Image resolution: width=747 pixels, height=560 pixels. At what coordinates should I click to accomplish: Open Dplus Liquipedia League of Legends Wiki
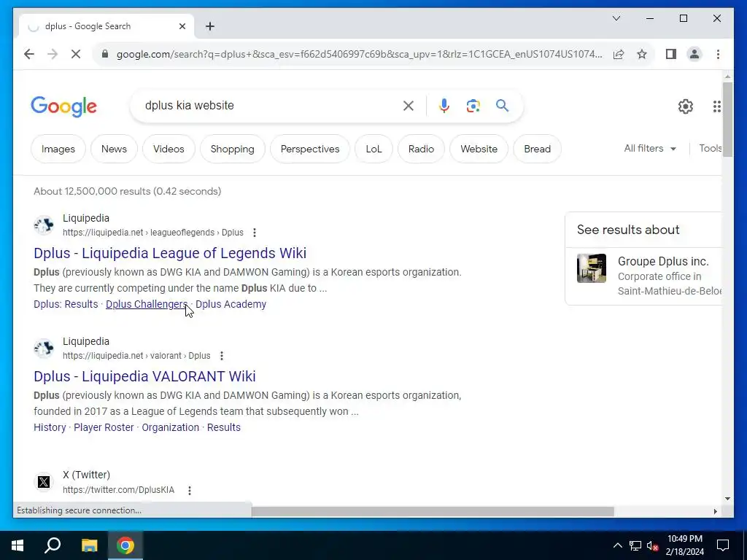click(x=170, y=253)
